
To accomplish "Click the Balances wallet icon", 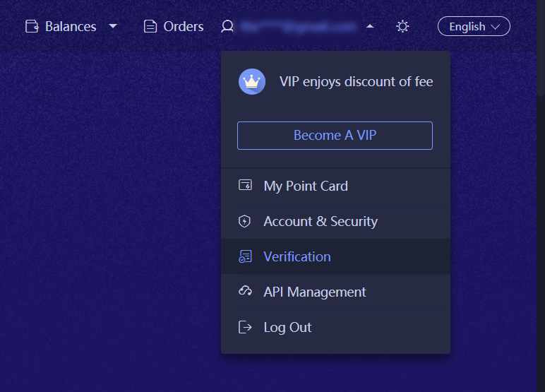I will click(32, 27).
